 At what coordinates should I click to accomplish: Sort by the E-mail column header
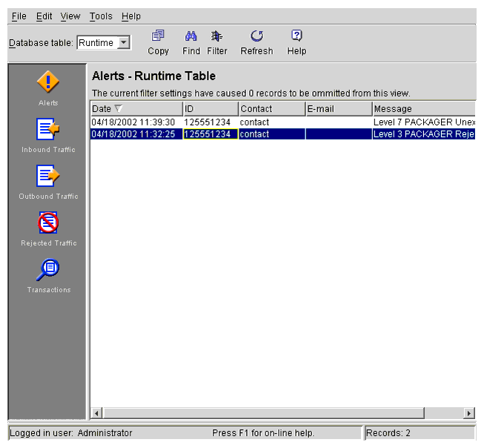click(x=339, y=109)
